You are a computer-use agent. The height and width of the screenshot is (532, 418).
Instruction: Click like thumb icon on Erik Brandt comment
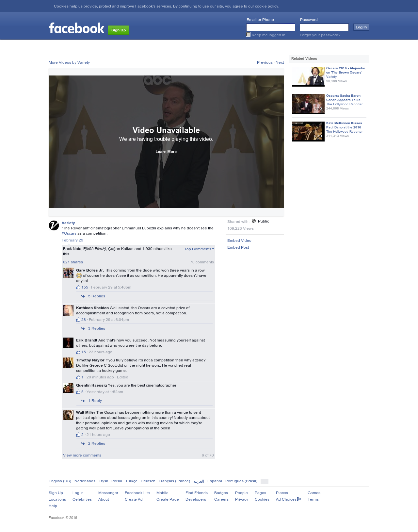78,352
